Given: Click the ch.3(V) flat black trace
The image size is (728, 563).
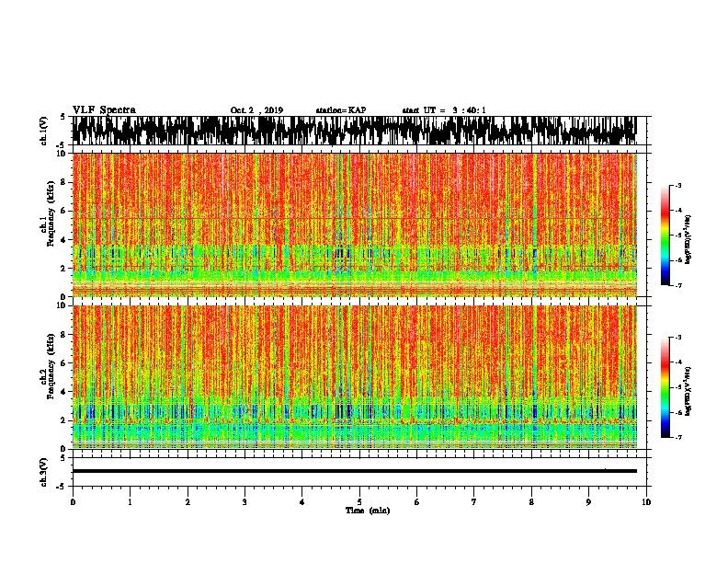Looking at the screenshot, I should 355,471.
